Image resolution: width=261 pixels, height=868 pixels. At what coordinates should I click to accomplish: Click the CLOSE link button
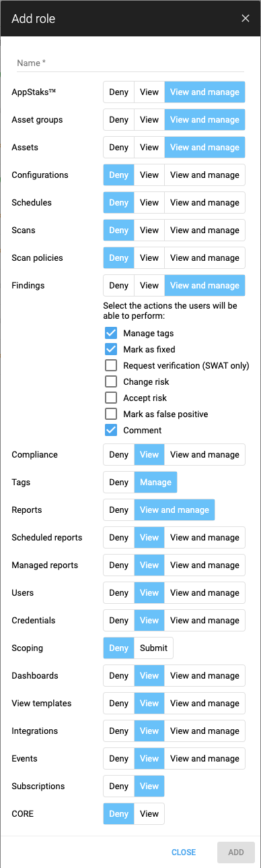pos(184,852)
